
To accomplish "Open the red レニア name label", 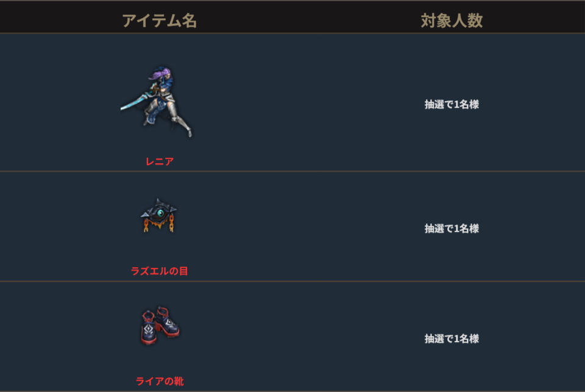I will (160, 161).
